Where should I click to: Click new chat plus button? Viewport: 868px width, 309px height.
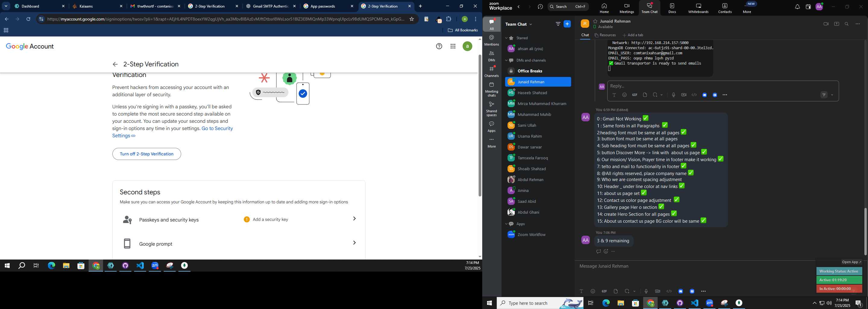568,24
